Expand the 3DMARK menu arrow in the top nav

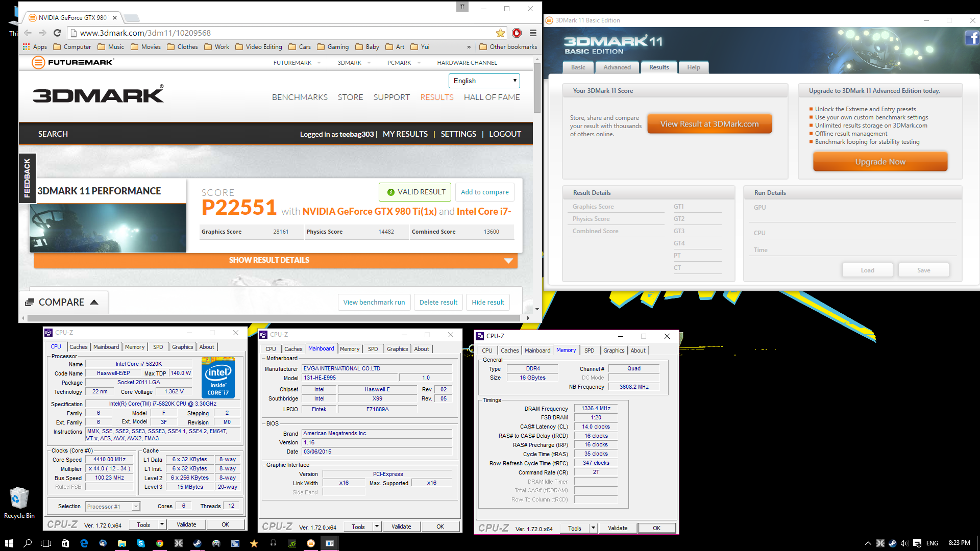click(369, 63)
